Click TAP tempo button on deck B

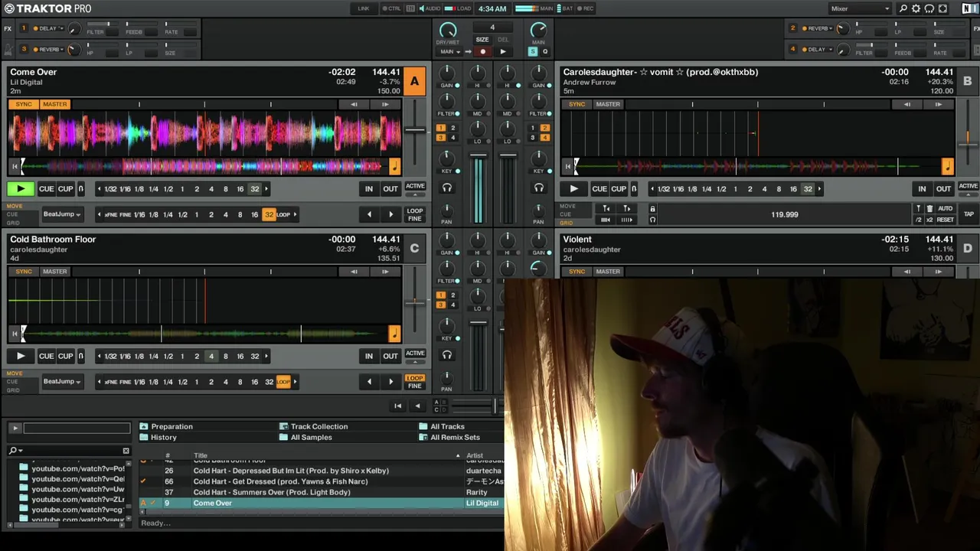[969, 214]
